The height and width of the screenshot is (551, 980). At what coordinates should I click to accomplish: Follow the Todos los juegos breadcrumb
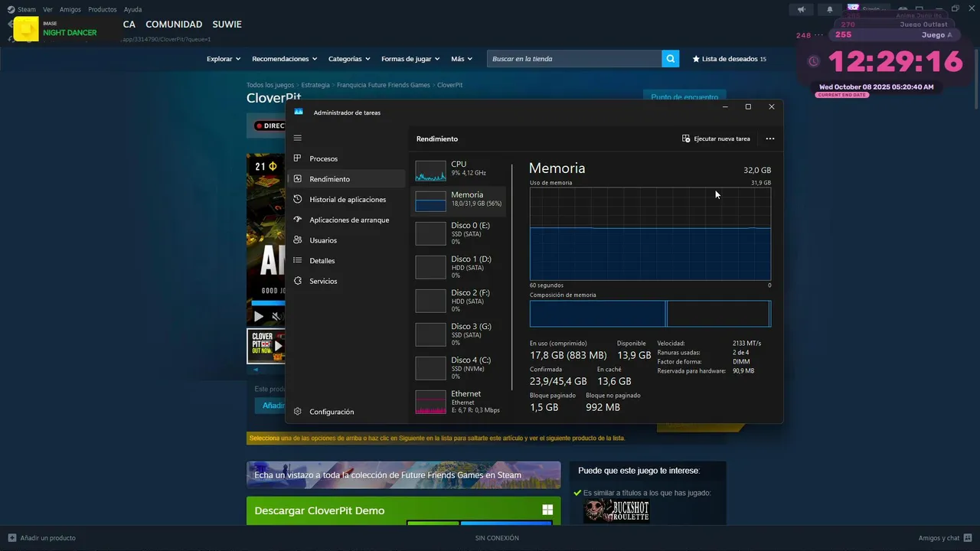(x=270, y=85)
